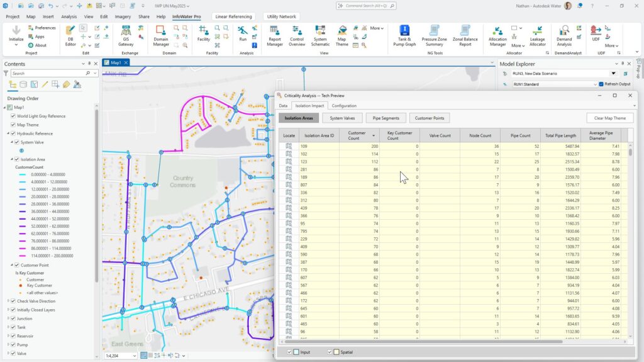Toggle the Refresh Output checkbox

[x=602, y=84]
